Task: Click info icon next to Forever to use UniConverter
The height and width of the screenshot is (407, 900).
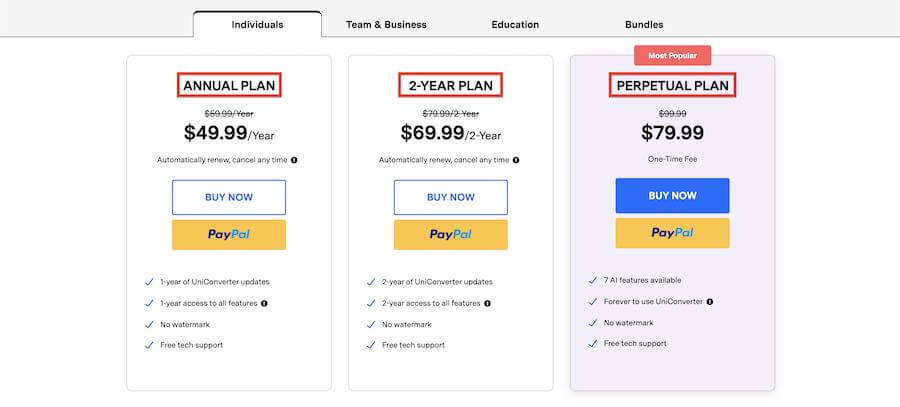Action: pos(709,301)
